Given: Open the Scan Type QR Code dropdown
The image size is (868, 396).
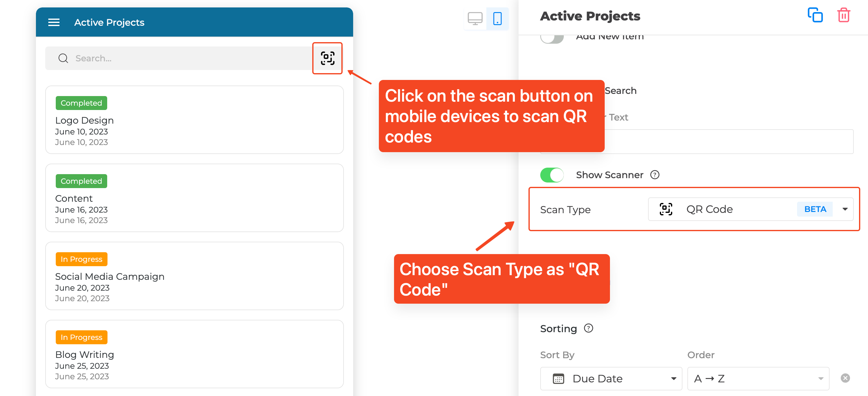Looking at the screenshot, I should coord(751,209).
